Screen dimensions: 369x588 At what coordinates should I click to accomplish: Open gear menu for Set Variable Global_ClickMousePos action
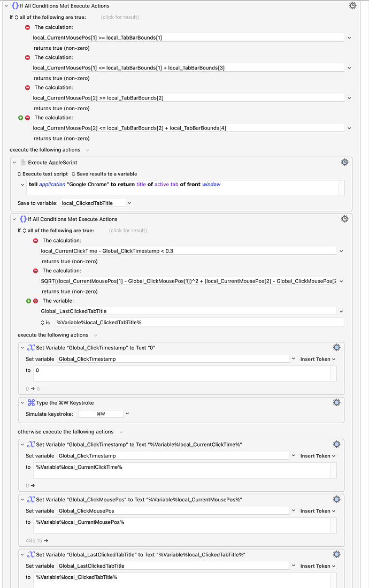tap(336, 499)
